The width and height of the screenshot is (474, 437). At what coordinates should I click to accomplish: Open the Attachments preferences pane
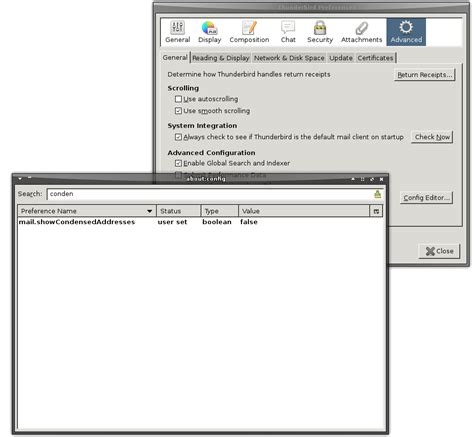point(361,32)
